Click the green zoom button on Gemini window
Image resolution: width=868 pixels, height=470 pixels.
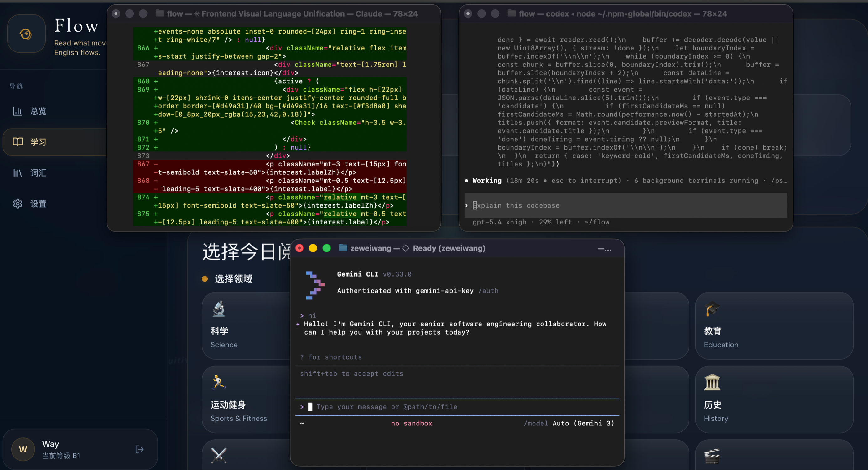pyautogui.click(x=326, y=249)
